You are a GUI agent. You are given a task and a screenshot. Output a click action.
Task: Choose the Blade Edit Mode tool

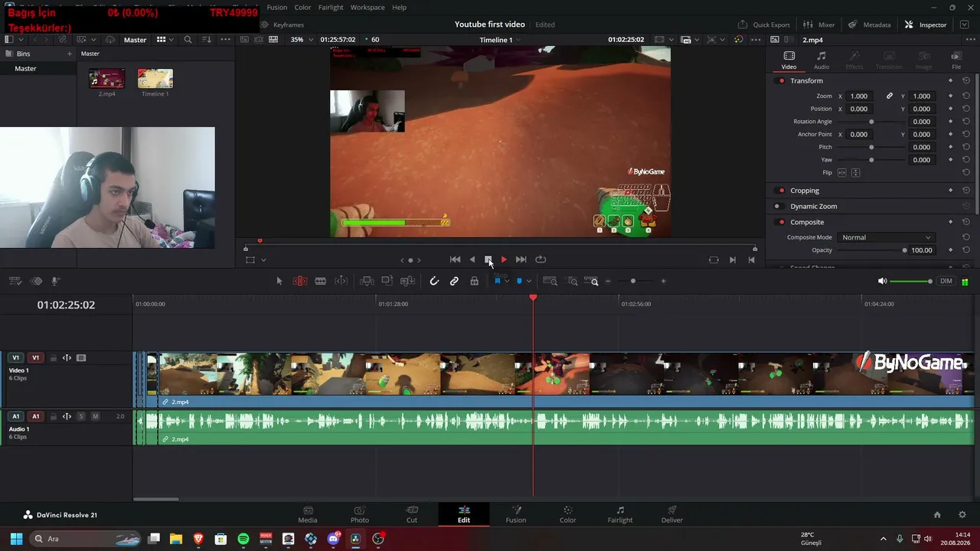[x=321, y=282]
